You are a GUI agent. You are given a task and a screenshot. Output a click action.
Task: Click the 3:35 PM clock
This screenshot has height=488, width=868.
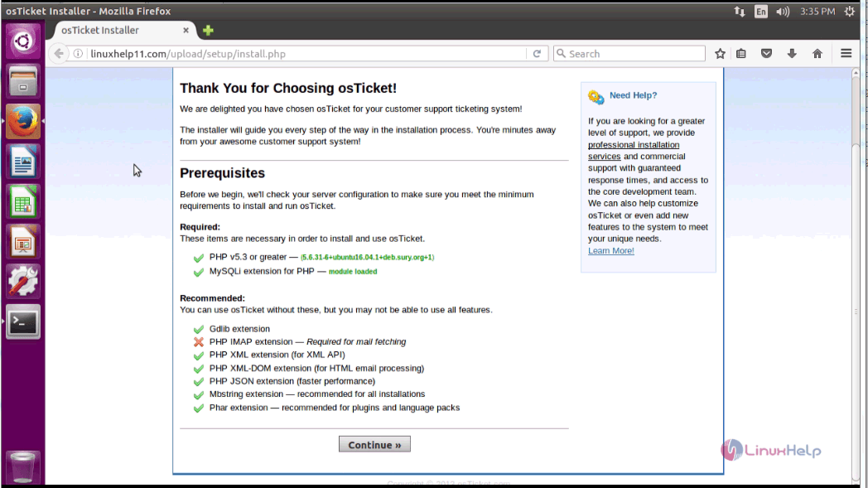click(817, 11)
